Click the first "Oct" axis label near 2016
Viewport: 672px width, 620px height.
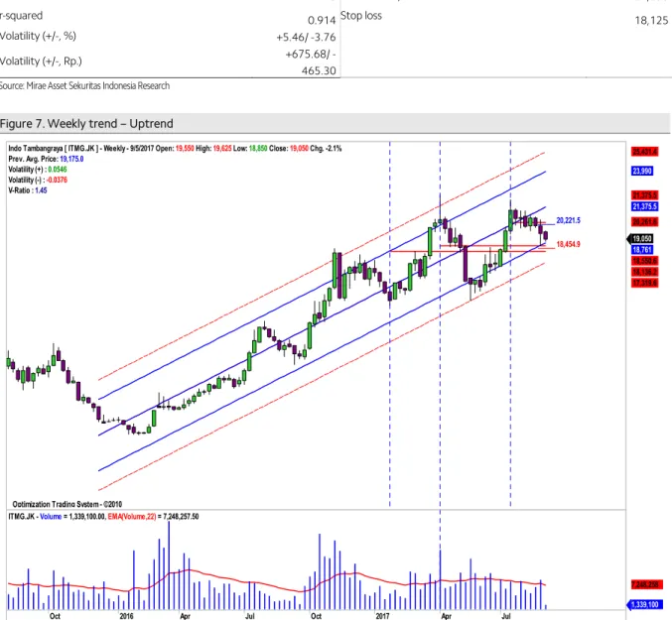tap(55, 616)
